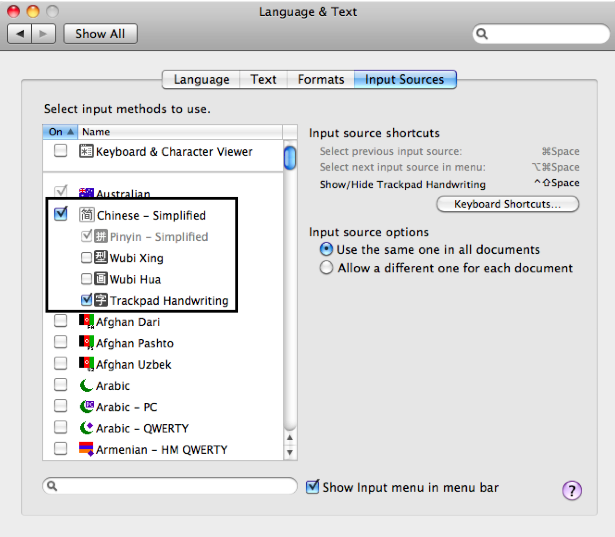Uncheck Trackpad Handwriting checkbox
615x537 pixels.
coord(86,300)
